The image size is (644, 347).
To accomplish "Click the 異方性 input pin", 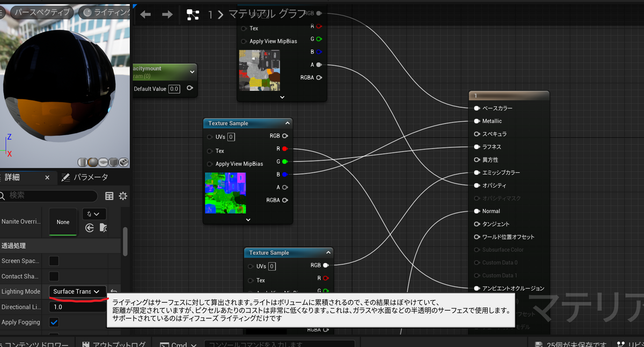I will tap(477, 159).
